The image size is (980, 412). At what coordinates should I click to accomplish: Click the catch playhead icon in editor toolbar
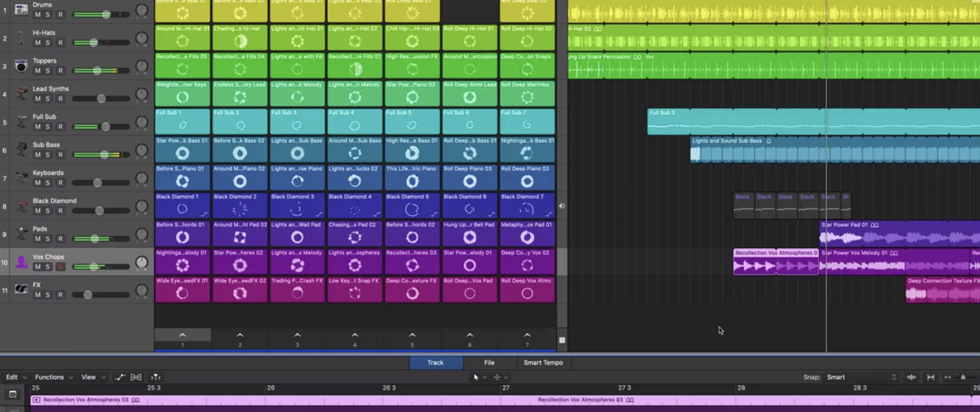(155, 377)
